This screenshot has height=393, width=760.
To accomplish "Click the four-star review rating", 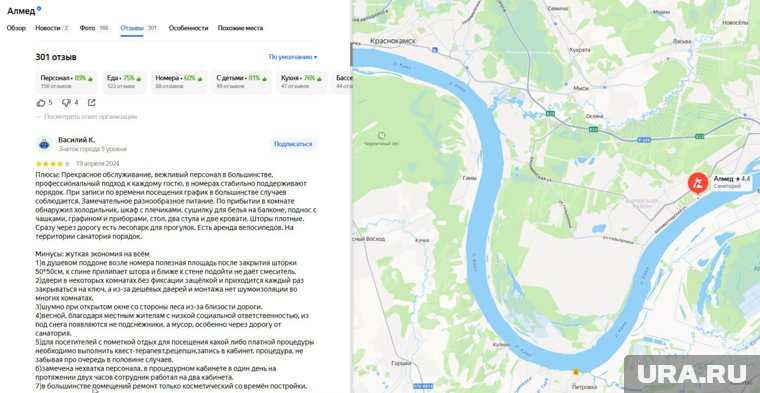I will coord(53,163).
